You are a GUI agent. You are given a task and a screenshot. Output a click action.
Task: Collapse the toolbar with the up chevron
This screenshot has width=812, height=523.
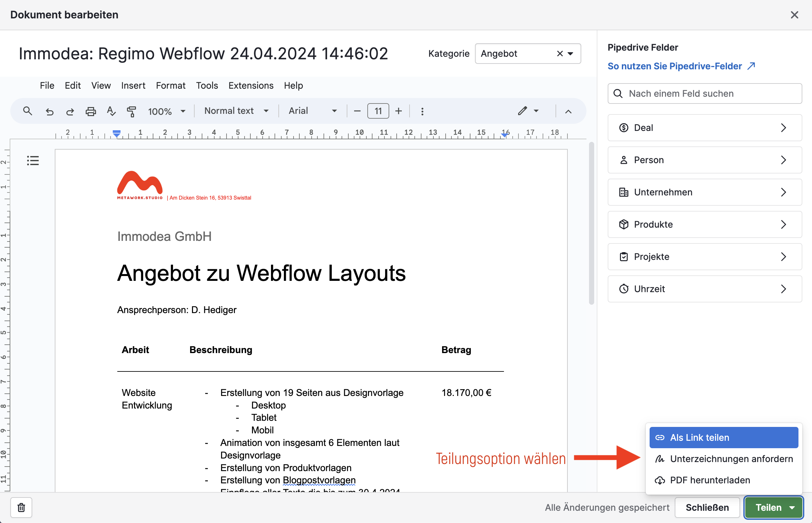(x=568, y=111)
